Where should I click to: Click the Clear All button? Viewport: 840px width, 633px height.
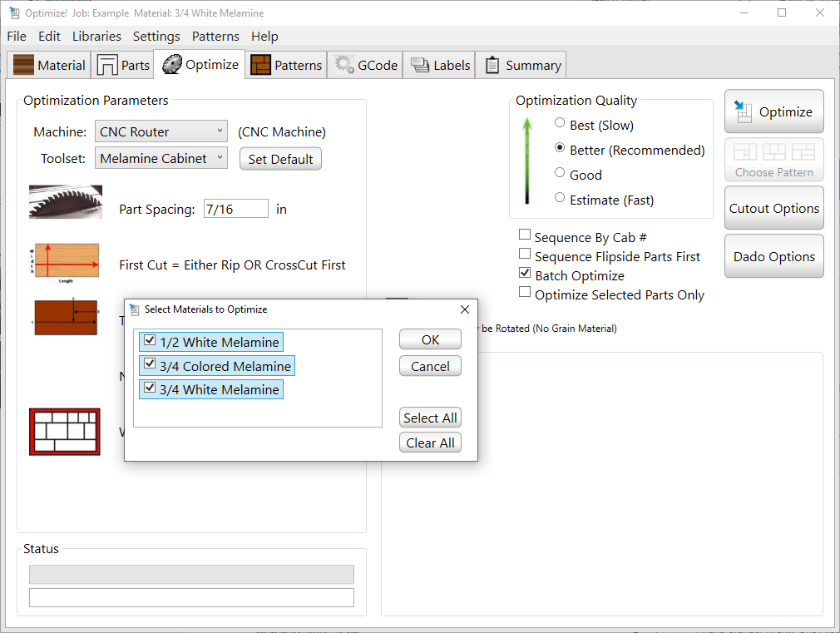430,443
